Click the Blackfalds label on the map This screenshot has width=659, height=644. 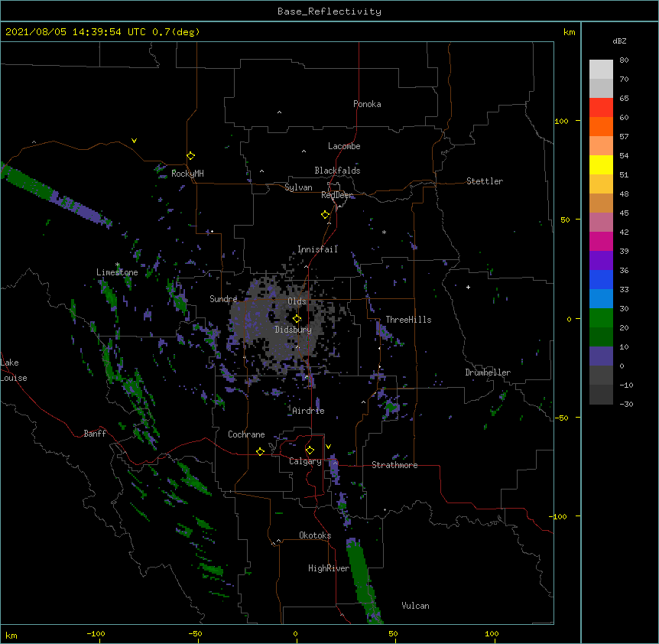337,171
